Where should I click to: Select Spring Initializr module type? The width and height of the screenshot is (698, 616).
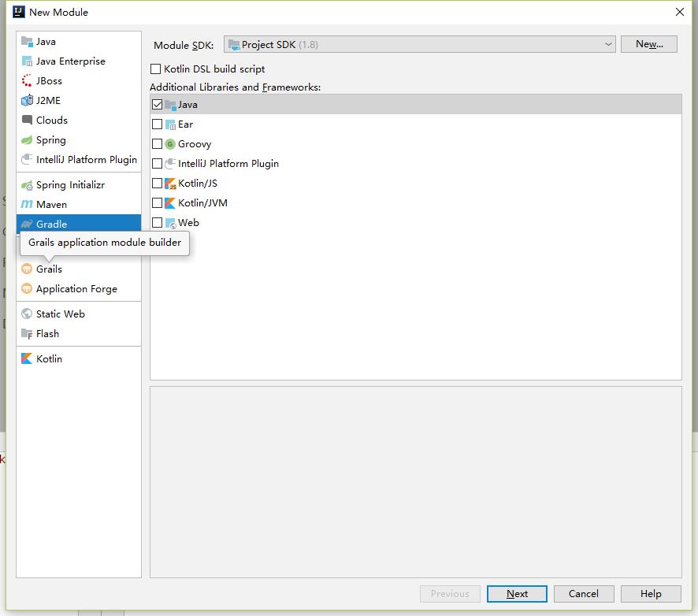[79, 184]
